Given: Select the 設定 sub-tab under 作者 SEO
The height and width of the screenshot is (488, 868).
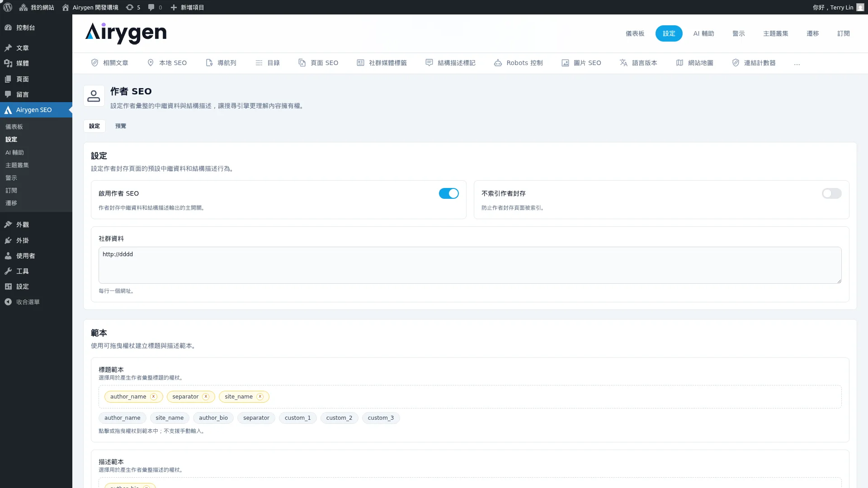Looking at the screenshot, I should [x=94, y=126].
